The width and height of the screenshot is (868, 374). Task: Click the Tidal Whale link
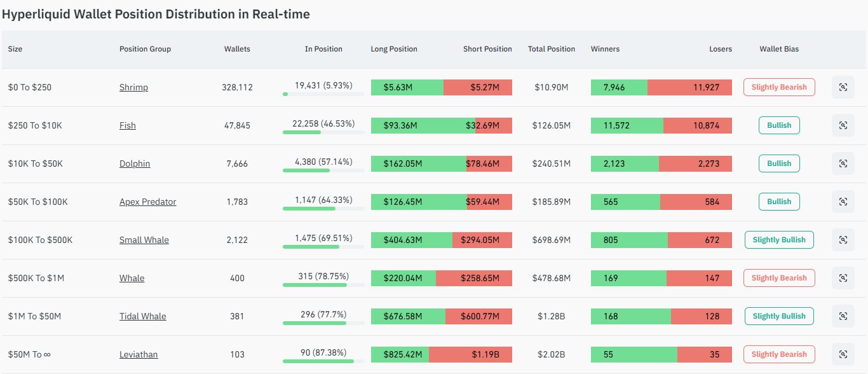142,316
